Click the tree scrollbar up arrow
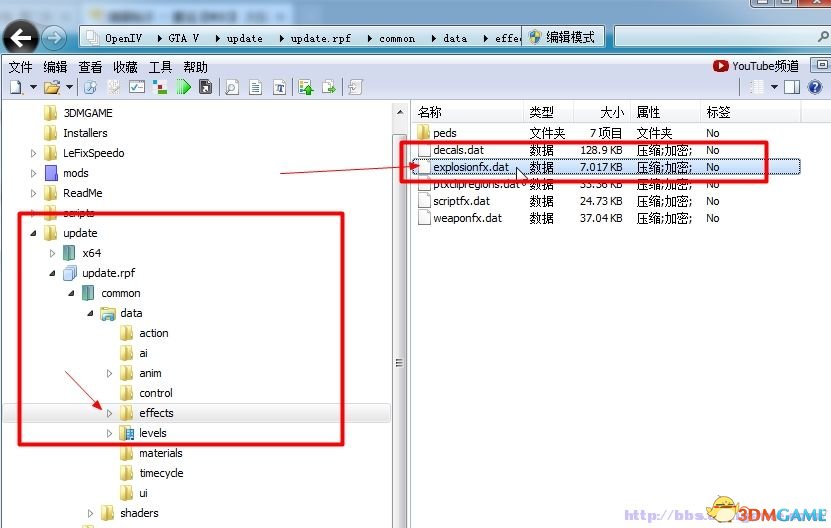Viewport: 831px width, 528px height. 400,112
